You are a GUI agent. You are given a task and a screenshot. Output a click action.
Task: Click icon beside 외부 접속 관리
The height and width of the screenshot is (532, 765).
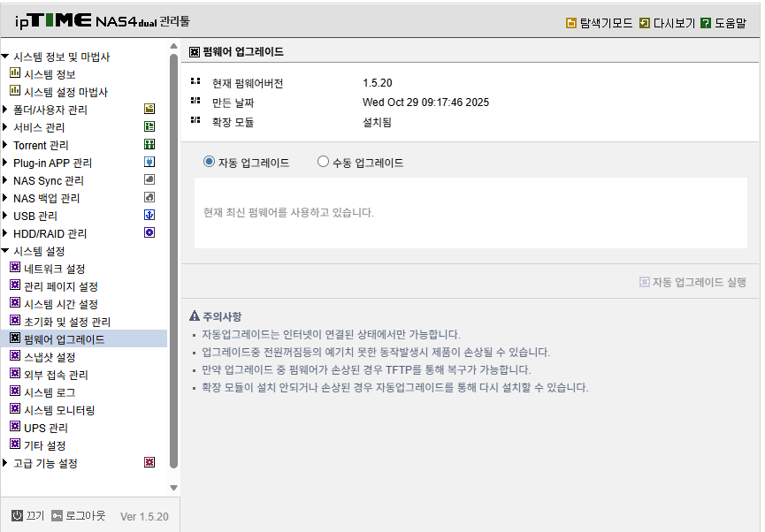(15, 374)
